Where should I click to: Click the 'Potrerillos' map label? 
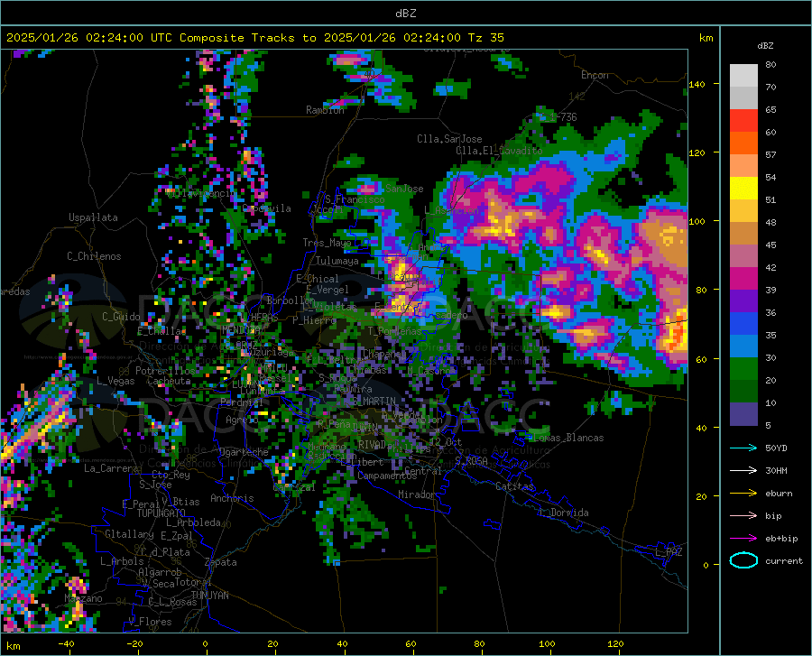165,371
